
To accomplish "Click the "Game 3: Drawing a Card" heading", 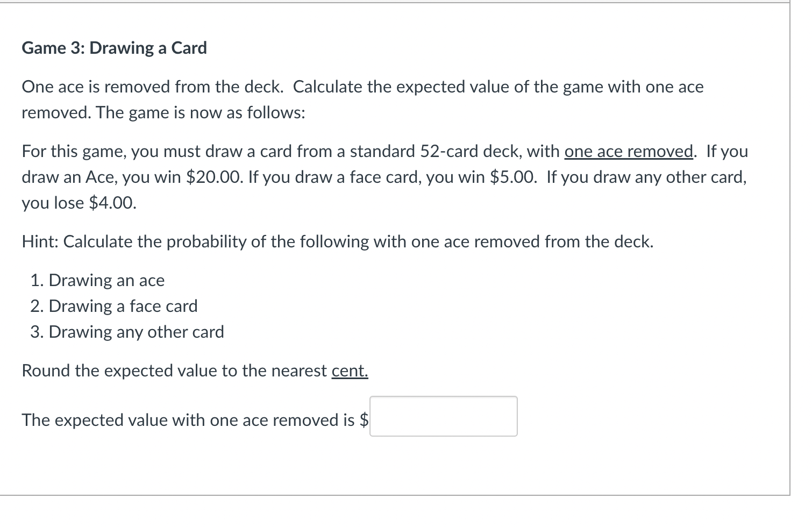I will click(114, 48).
